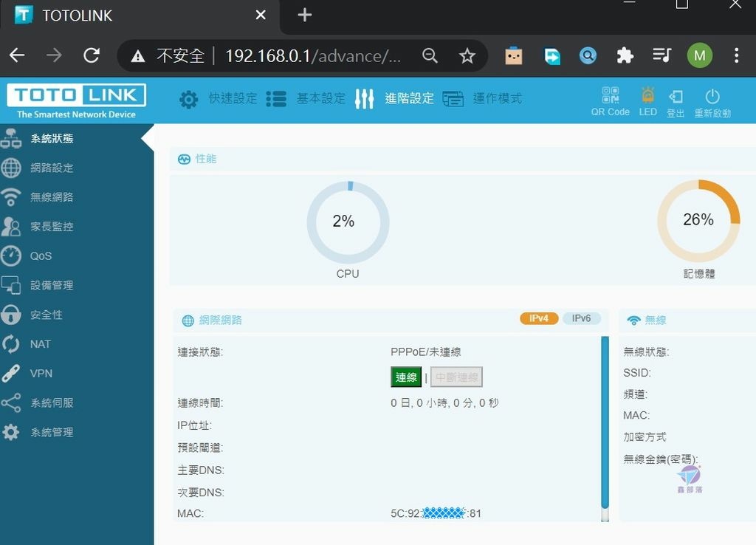Open 進階設定 menu
This screenshot has width=756, height=545.
[409, 98]
